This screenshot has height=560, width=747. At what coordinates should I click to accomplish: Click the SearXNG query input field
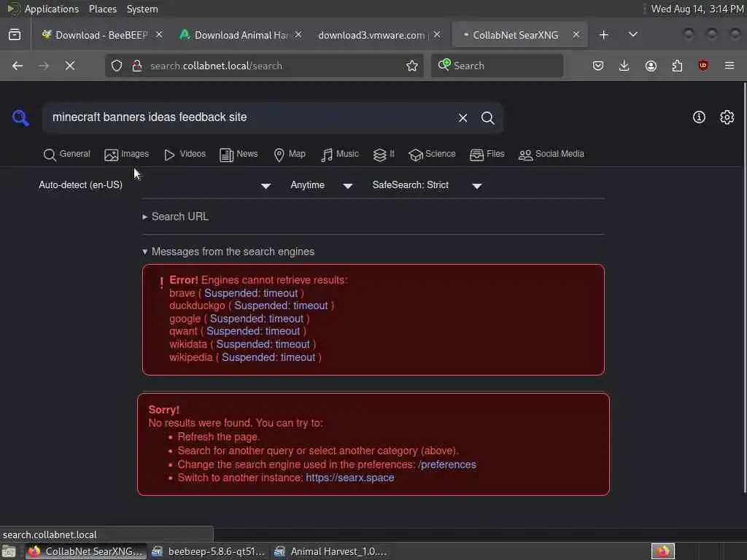[x=250, y=117]
